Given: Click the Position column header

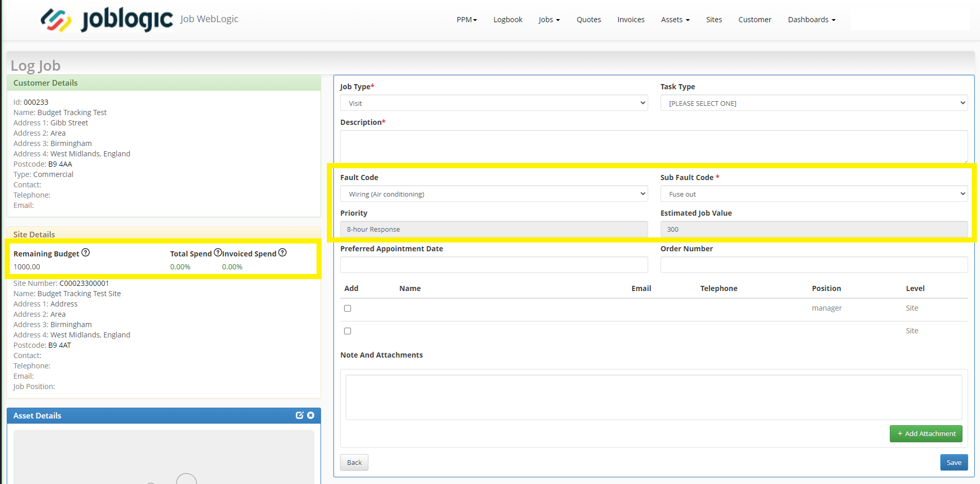Looking at the screenshot, I should coord(826,288).
